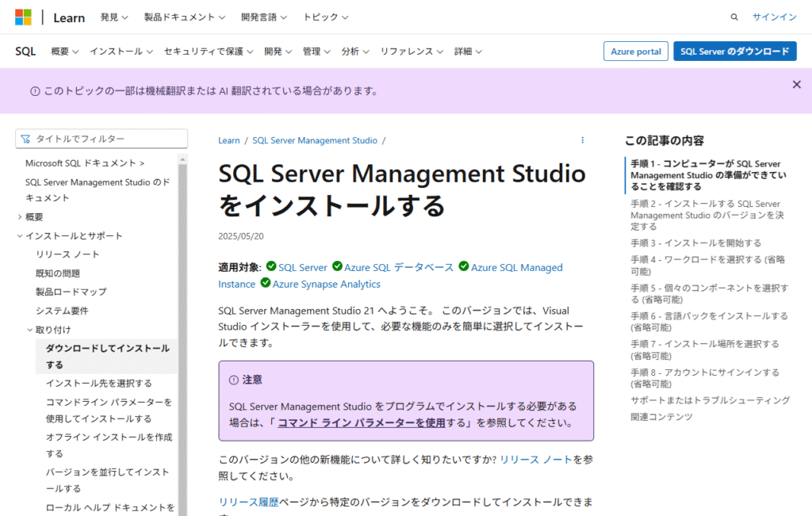
Task: Jump to 手順 1 section in contents
Action: click(708, 175)
